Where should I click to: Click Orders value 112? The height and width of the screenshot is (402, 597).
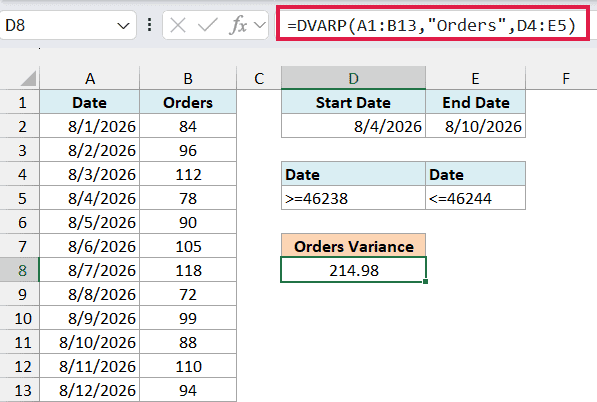pos(188,174)
